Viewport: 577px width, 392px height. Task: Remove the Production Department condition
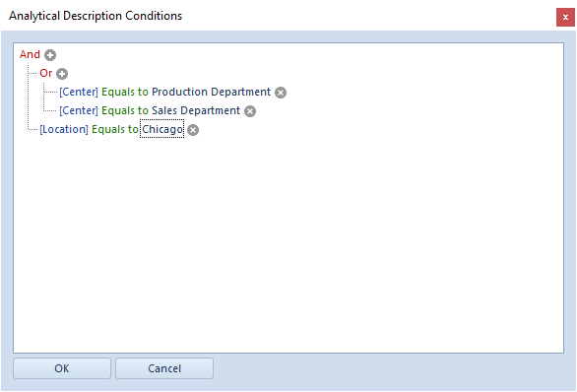(x=281, y=93)
